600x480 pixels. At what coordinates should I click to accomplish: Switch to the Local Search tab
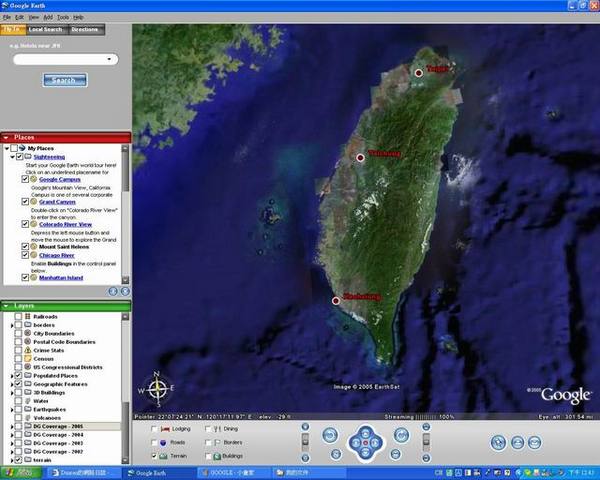coord(45,29)
